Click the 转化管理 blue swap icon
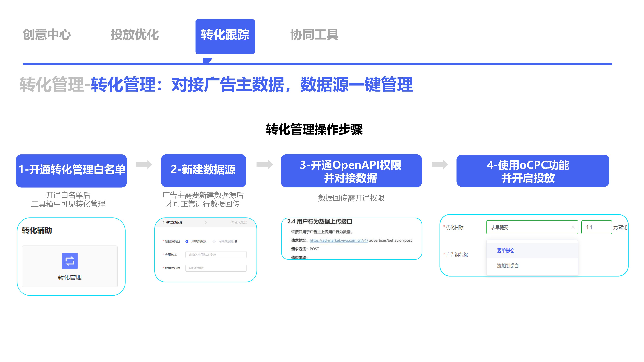Screen dimensions: 644x362 pos(70,261)
